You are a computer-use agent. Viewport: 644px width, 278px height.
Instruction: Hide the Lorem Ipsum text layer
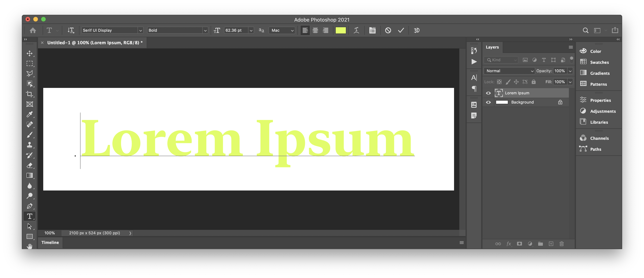pyautogui.click(x=488, y=93)
